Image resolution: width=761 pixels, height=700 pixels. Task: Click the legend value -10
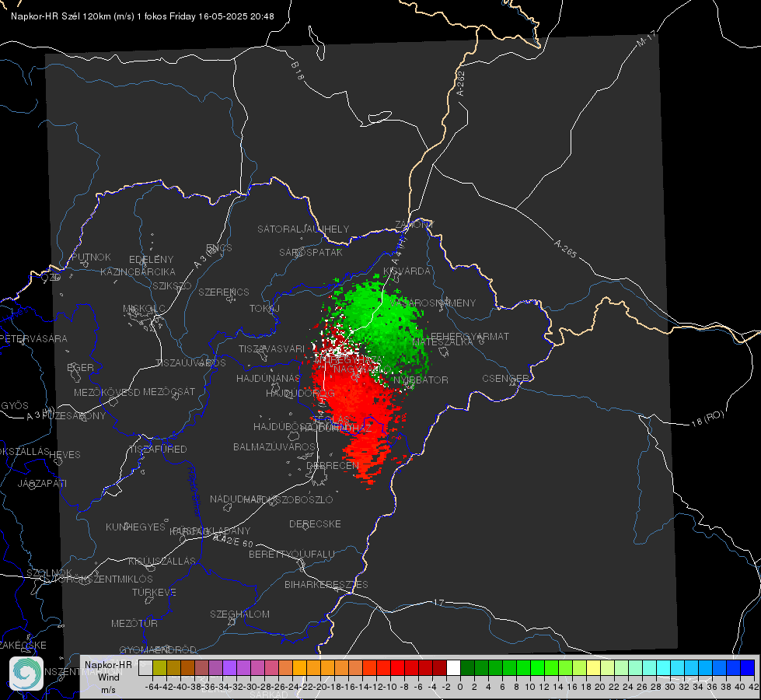[x=389, y=687]
